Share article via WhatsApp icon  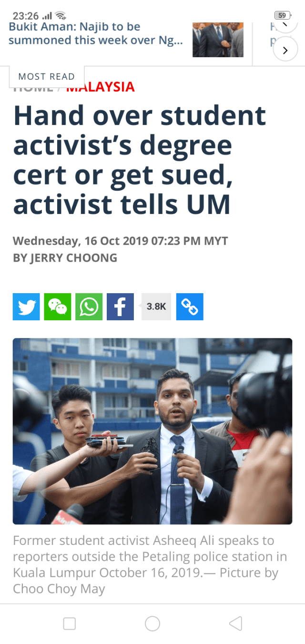(89, 307)
